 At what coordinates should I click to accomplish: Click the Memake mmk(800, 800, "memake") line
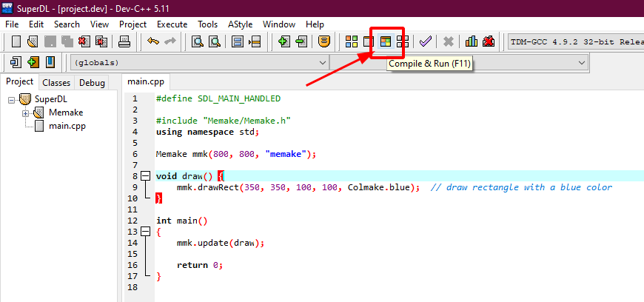236,155
